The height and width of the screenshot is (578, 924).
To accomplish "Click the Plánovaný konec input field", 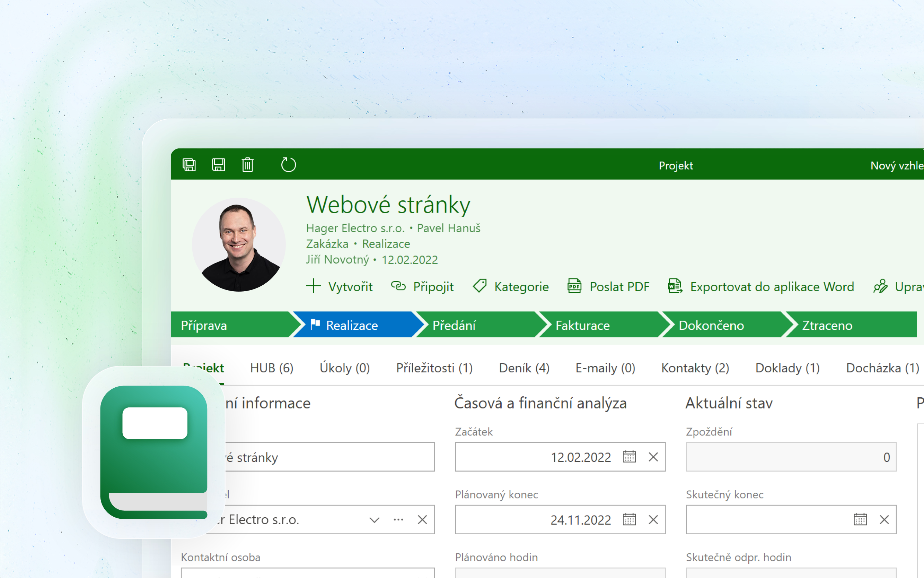I will coord(560,519).
